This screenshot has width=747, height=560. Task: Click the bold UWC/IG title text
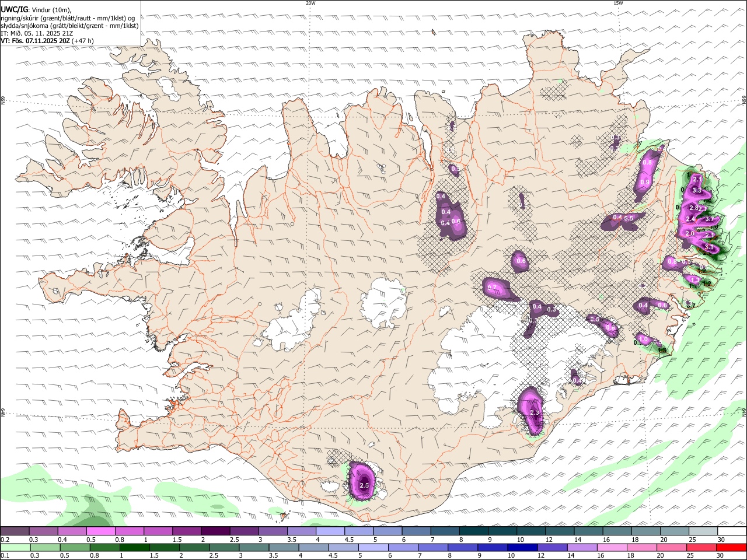pyautogui.click(x=13, y=9)
